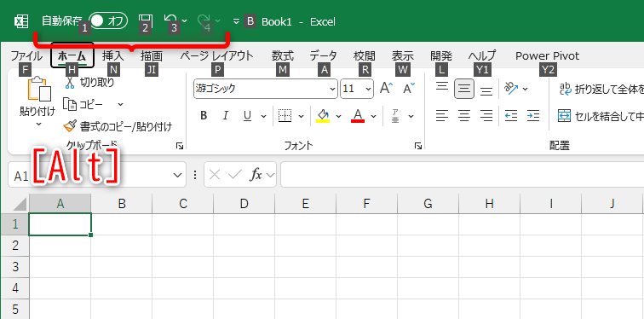This screenshot has width=644, height=319.
Task: Click the 貼り付け paste clipboard icon
Action: pyautogui.click(x=39, y=89)
